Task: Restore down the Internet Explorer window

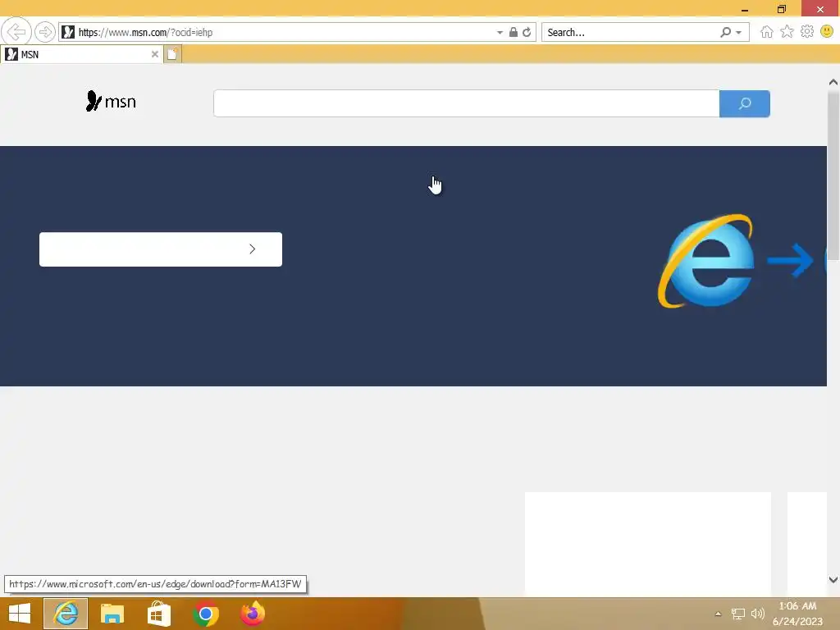Action: pos(782,9)
